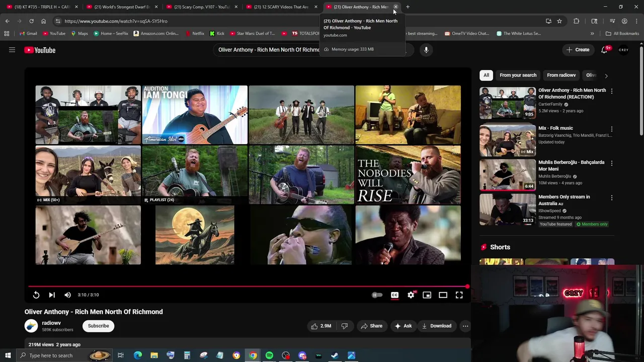
Task: Toggle closed captions on the player
Action: (394, 295)
